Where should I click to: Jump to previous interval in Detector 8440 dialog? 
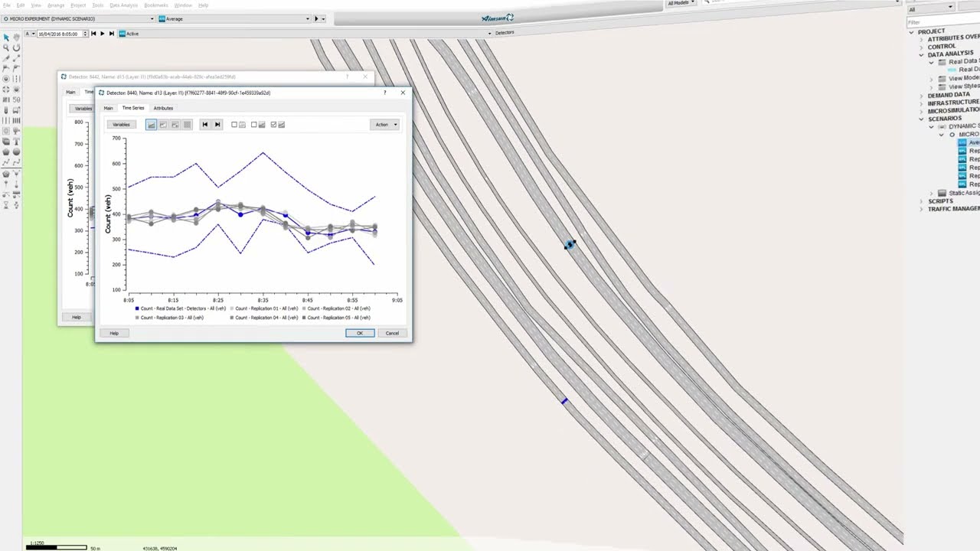(204, 124)
